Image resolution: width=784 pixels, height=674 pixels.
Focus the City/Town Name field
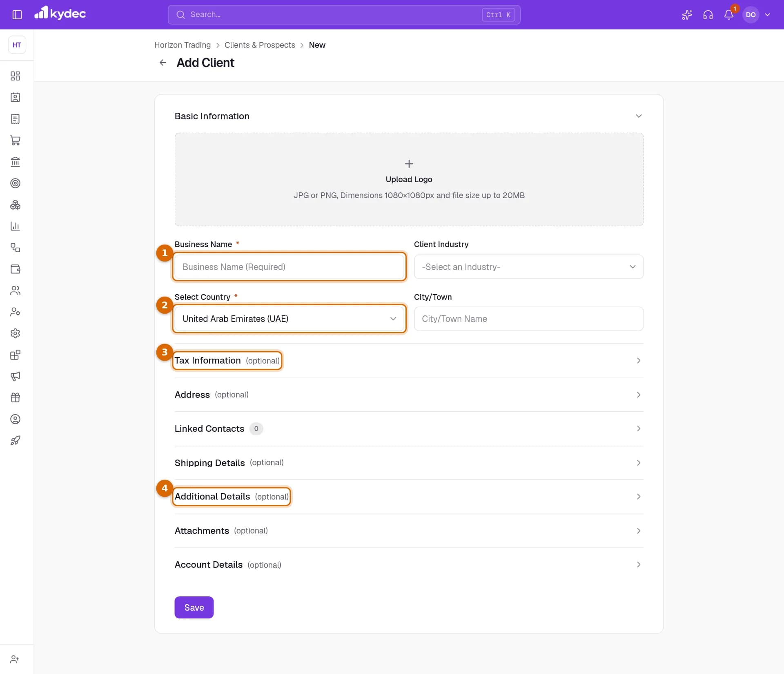528,319
